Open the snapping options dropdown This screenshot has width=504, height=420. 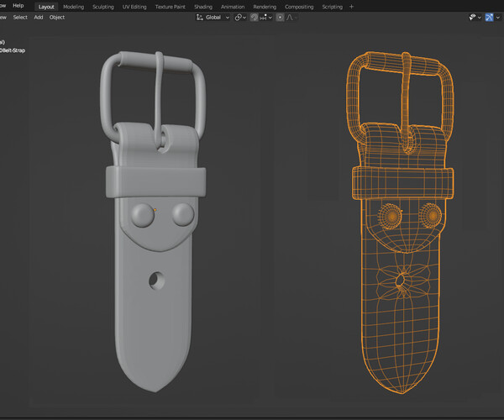(x=265, y=18)
